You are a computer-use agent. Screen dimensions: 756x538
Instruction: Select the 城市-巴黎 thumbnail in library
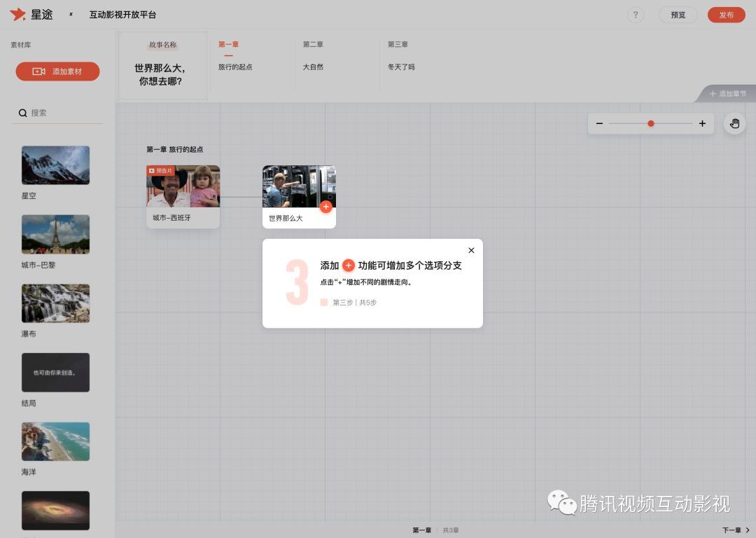(x=55, y=235)
